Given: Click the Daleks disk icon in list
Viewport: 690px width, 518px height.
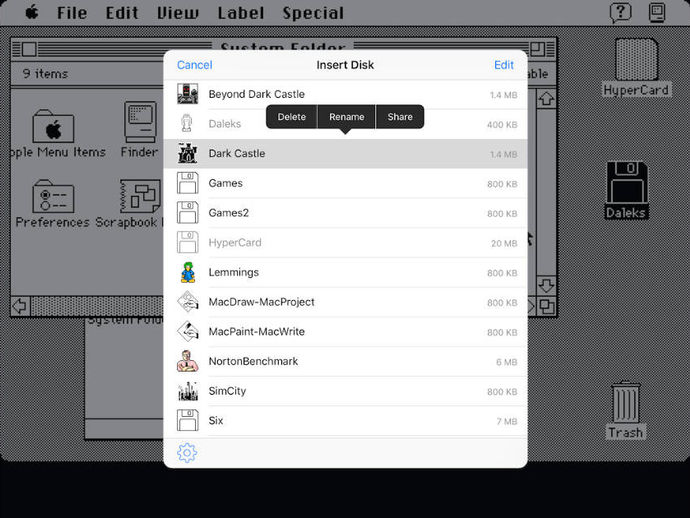Looking at the screenshot, I should [x=187, y=123].
